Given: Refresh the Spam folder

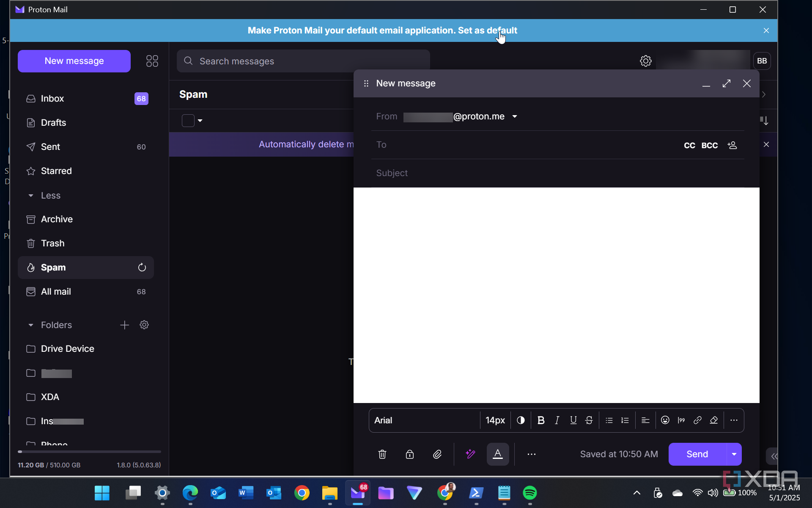Looking at the screenshot, I should click(142, 268).
